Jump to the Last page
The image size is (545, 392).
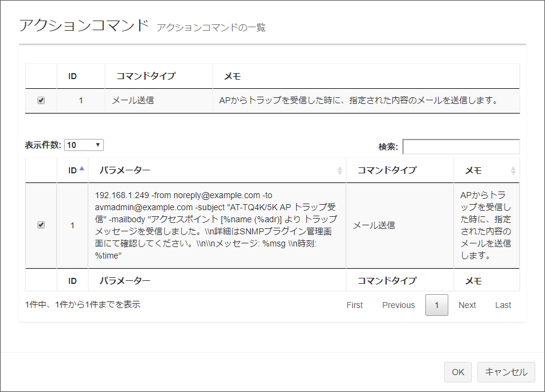(503, 305)
